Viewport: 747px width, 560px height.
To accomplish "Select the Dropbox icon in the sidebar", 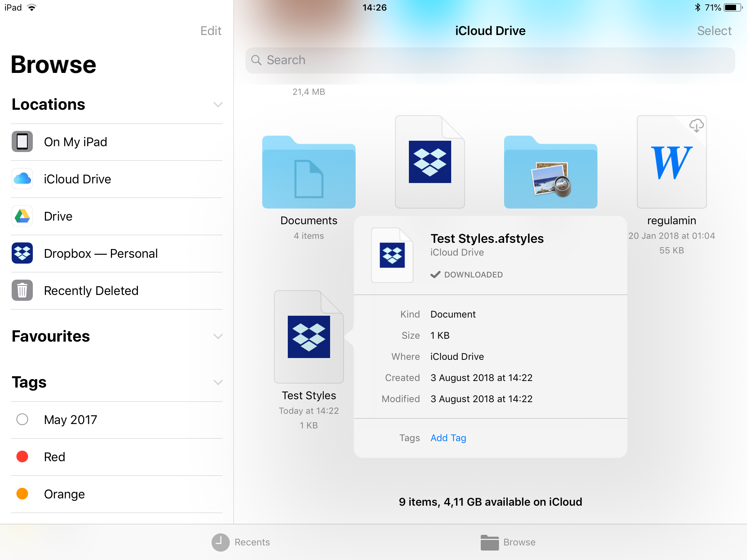I will click(x=22, y=253).
